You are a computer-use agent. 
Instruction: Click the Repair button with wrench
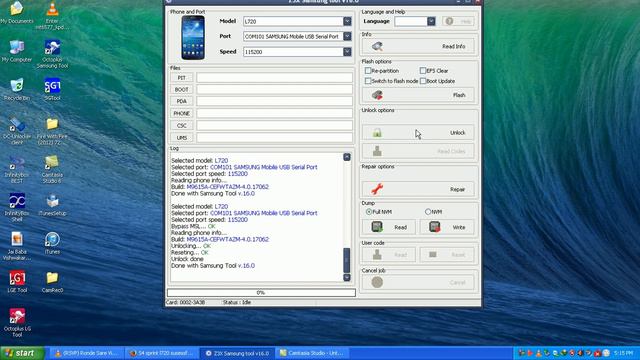tap(418, 189)
